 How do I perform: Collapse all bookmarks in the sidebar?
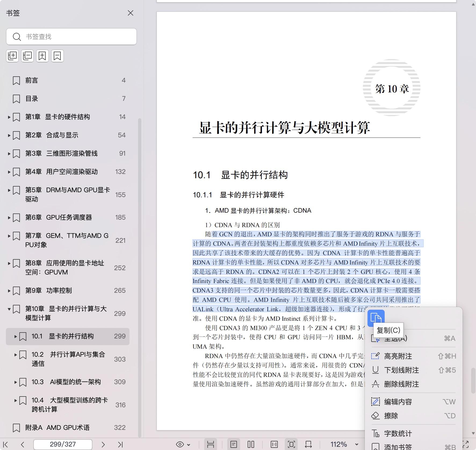[27, 56]
